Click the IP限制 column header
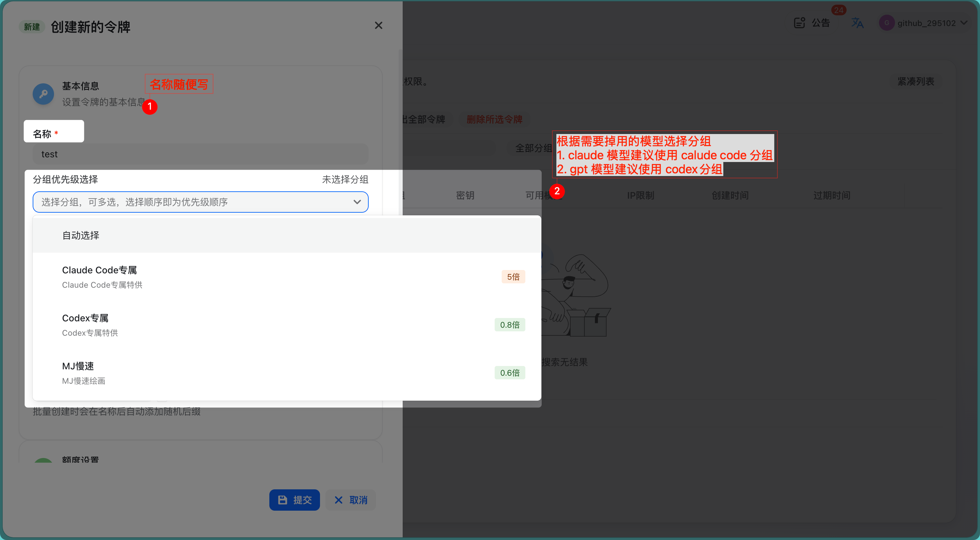The width and height of the screenshot is (980, 540). 640,195
